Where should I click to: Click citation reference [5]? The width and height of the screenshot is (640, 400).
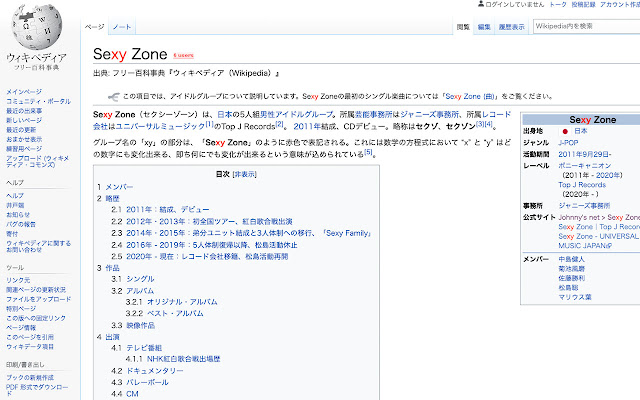point(368,152)
